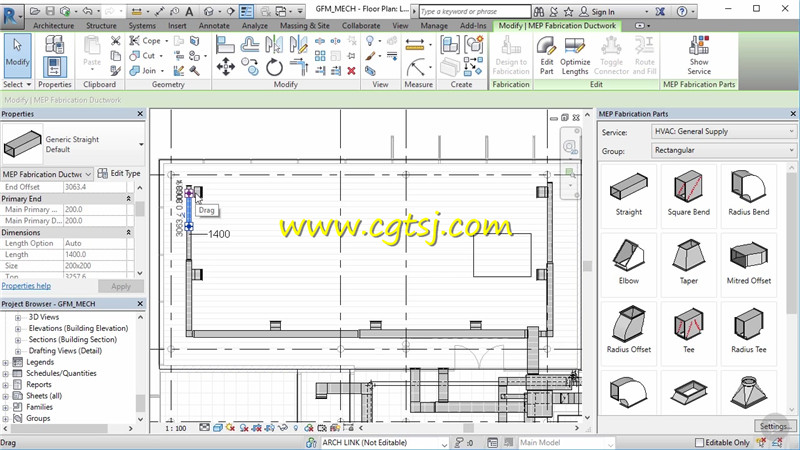
Task: Open the Annotate ribbon tab
Action: [x=214, y=26]
